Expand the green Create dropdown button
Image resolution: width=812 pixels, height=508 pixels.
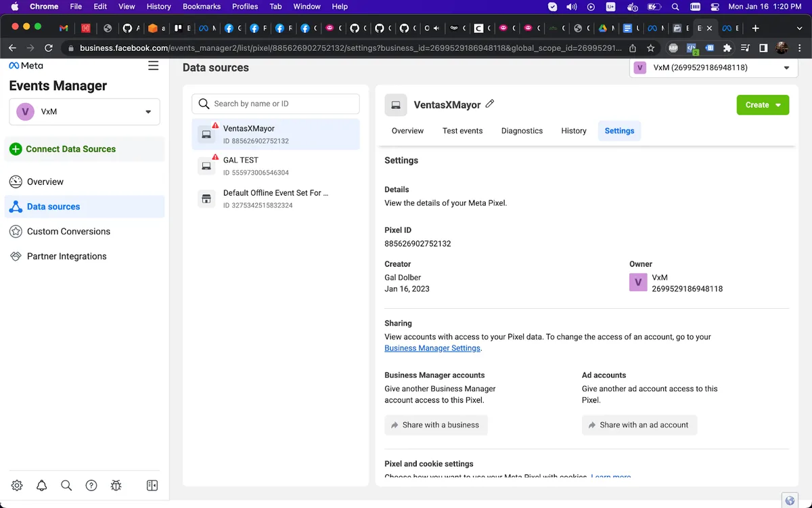pos(763,105)
